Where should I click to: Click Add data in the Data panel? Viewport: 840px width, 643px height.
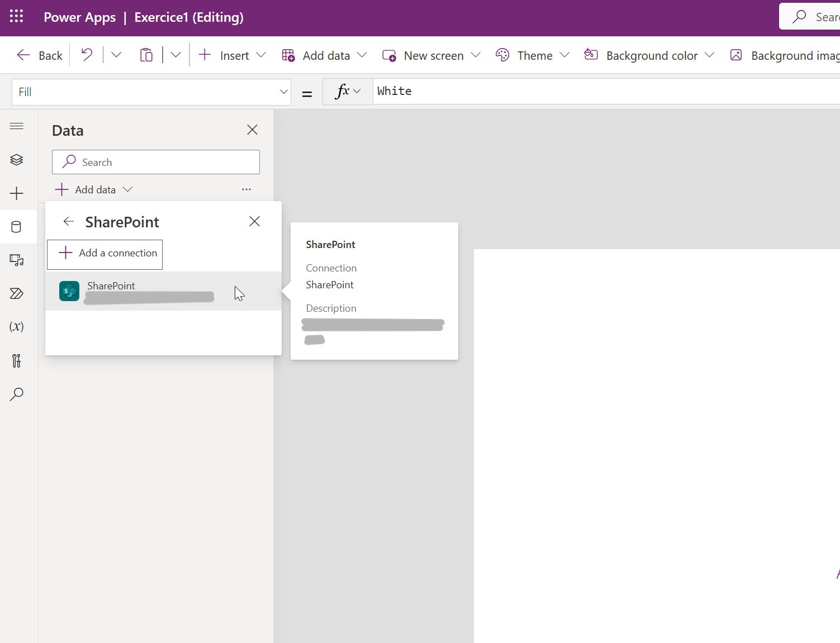click(x=93, y=189)
